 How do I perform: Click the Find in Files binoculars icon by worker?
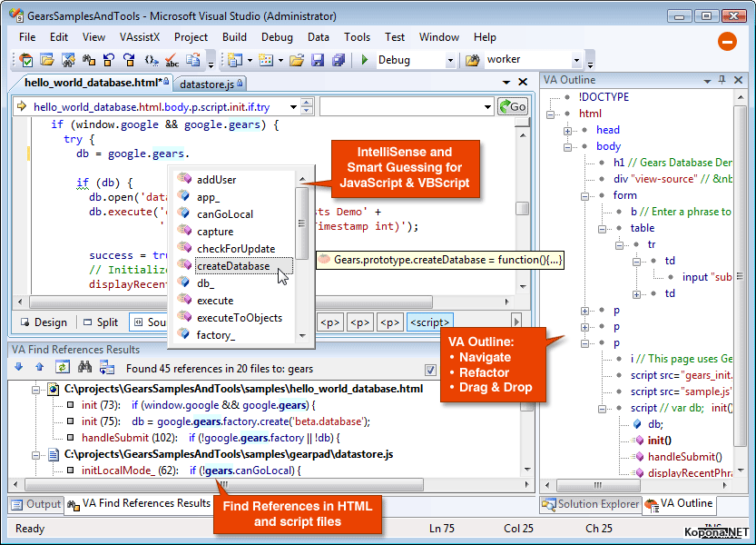coord(473,60)
